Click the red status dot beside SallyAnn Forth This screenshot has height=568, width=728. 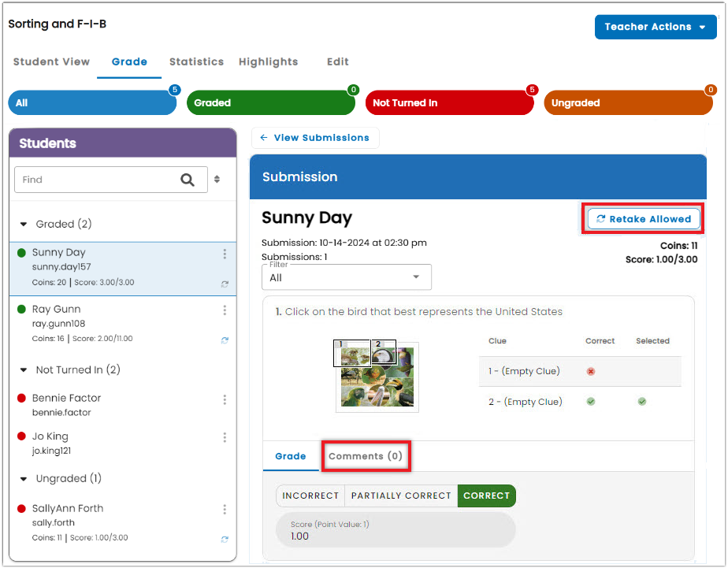(21, 509)
